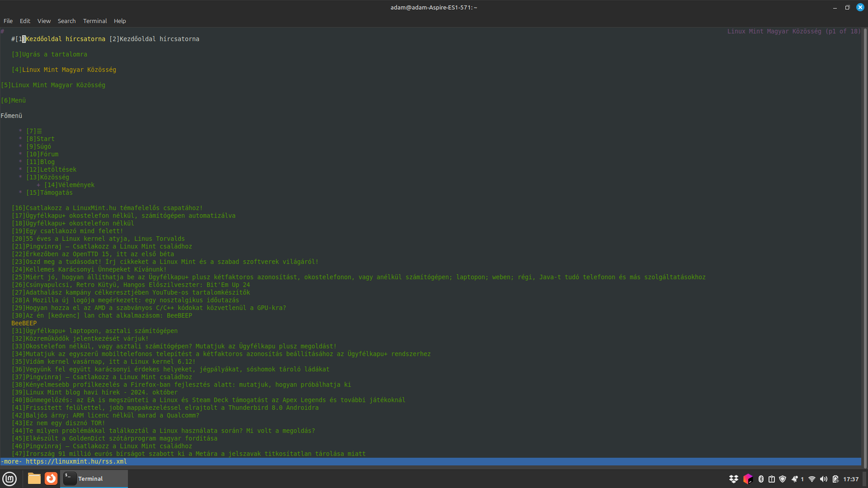The image size is (868, 488).
Task: Launch the Files manager from the panel
Action: [x=34, y=479]
